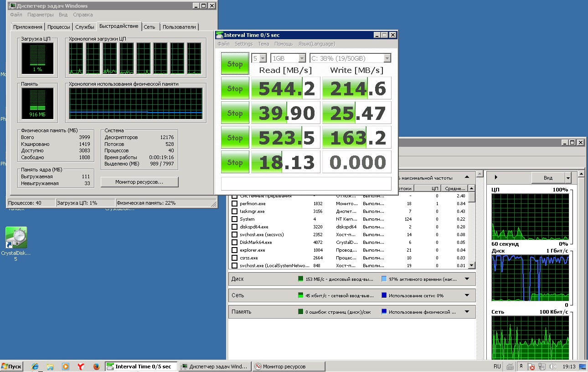Check the taskmgr.exe process checkbox
Viewport: 588px width, 372px height.
click(234, 212)
